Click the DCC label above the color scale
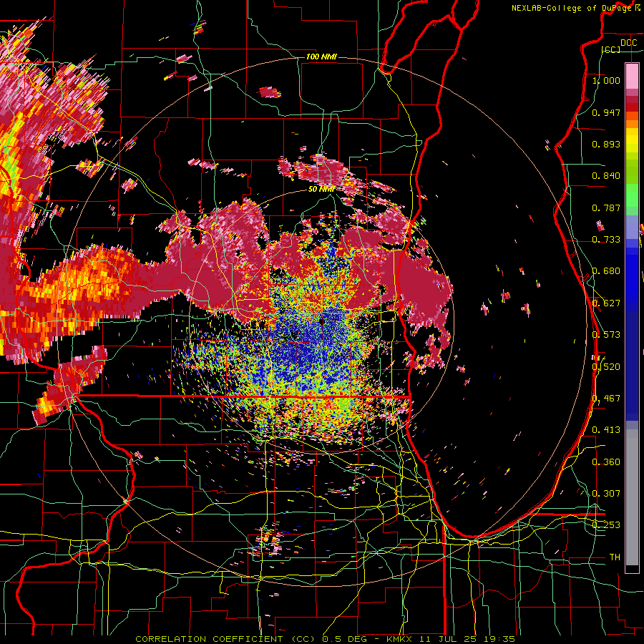Viewport: 644px width, 644px height. click(x=628, y=43)
